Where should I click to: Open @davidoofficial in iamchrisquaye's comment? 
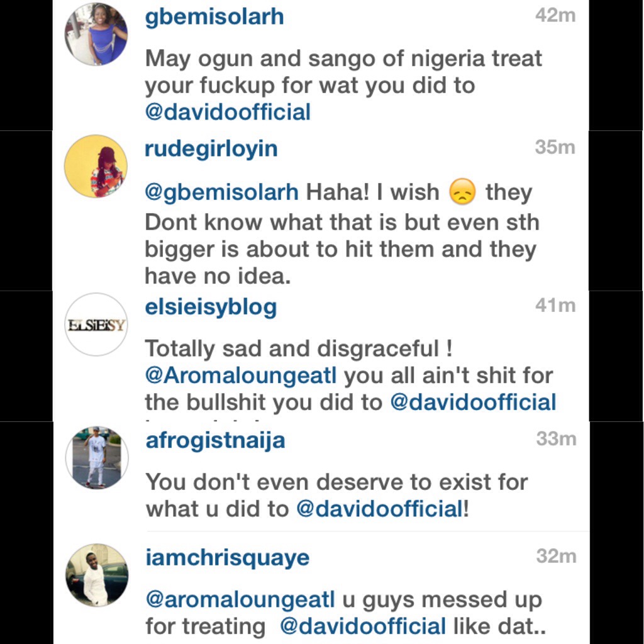pos(363,626)
